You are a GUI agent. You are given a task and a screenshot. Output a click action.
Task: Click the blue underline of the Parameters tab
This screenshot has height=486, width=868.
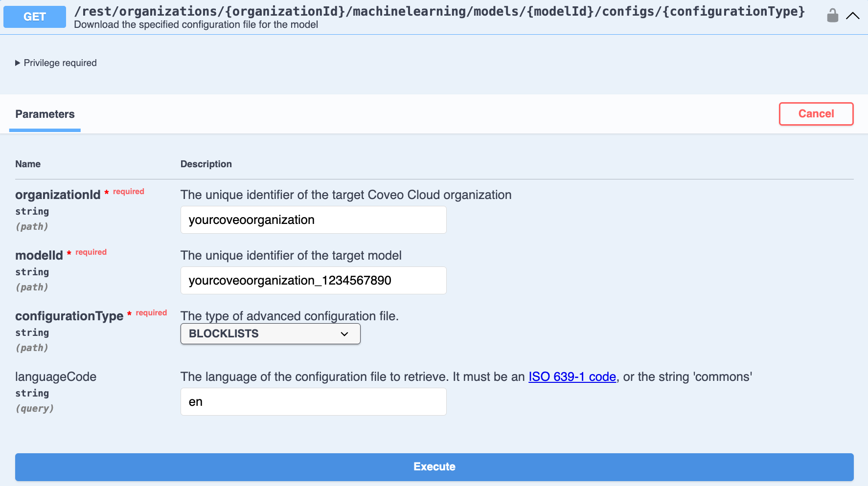click(45, 130)
